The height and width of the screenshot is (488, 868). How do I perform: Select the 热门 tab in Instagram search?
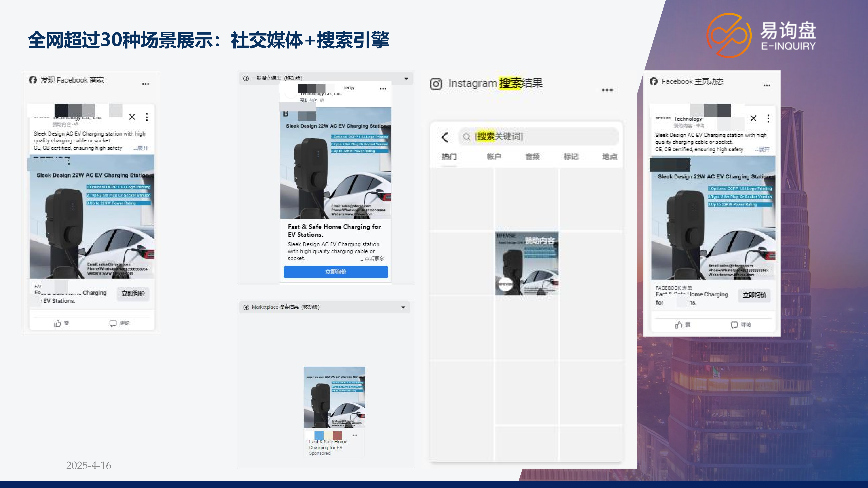click(449, 157)
